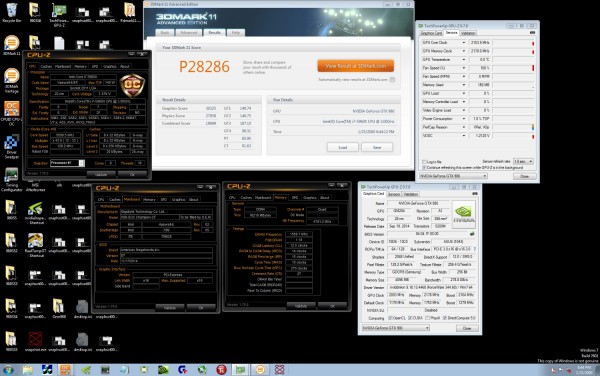Launch the Driver Sweeper desktop shortcut

11,146
